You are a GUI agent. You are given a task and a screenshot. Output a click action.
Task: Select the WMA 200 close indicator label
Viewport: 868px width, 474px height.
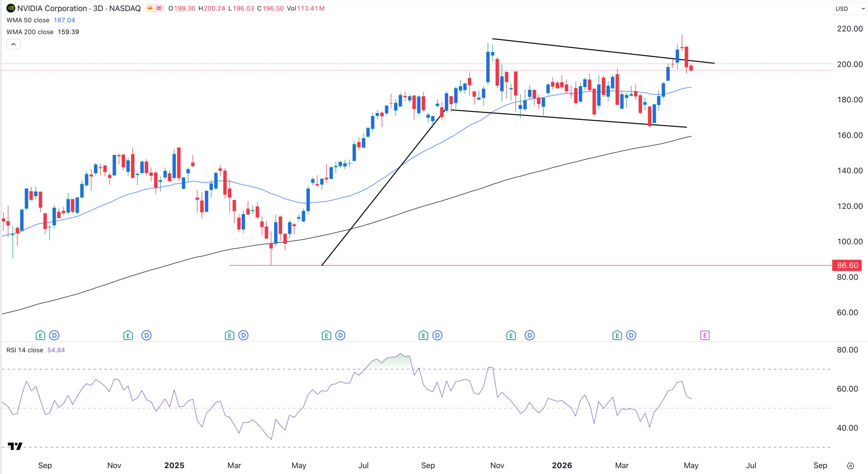click(x=30, y=32)
